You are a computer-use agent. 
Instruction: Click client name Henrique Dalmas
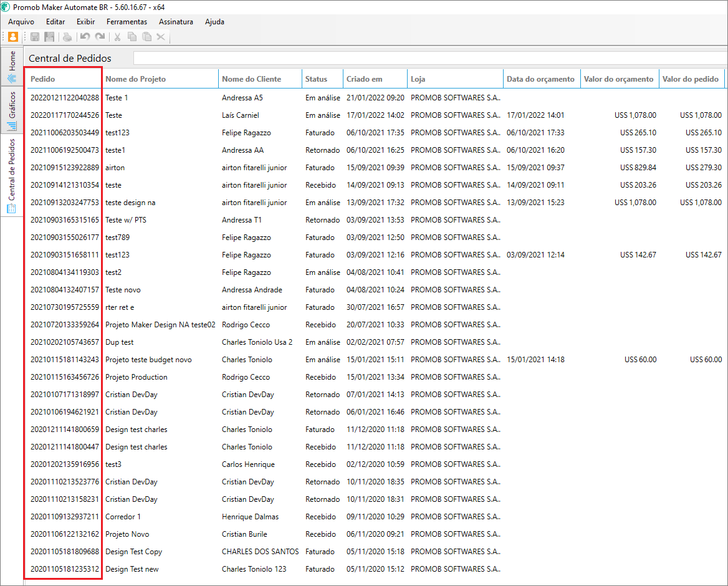click(x=251, y=517)
